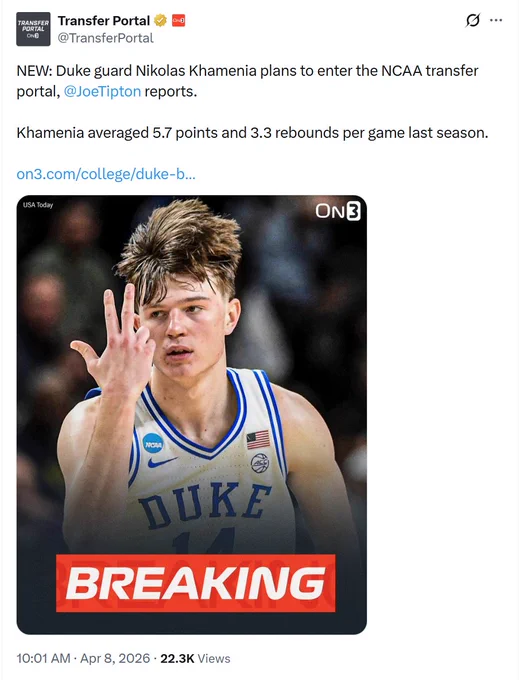Click the Apr 8, 2026 date
519x680 pixels.
pos(115,658)
